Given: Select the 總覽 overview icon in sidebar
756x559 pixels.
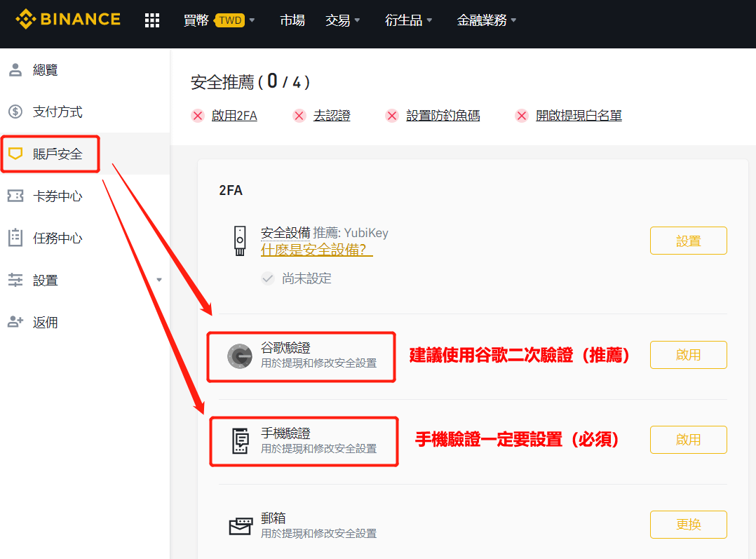Looking at the screenshot, I should [x=15, y=69].
